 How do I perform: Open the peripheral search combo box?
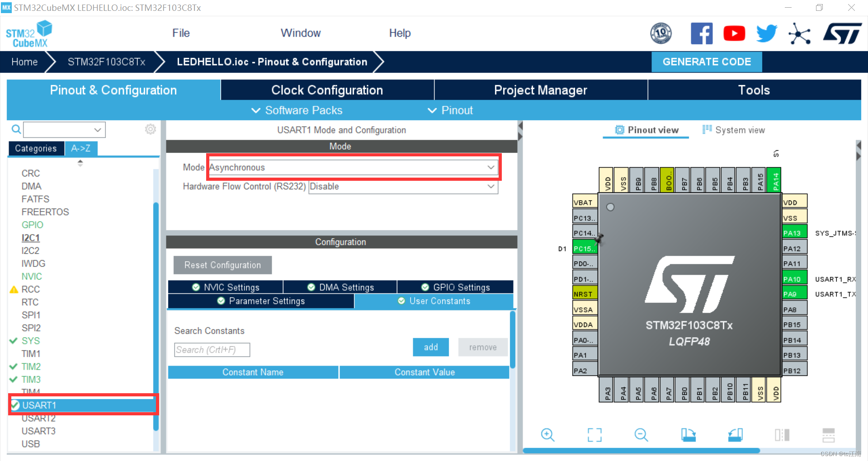(x=64, y=130)
